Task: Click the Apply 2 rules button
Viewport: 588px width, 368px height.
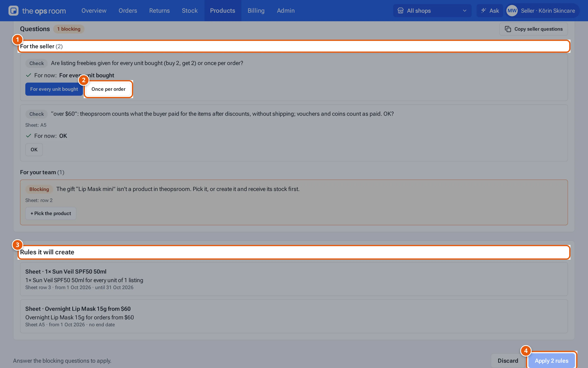Action: (551, 360)
